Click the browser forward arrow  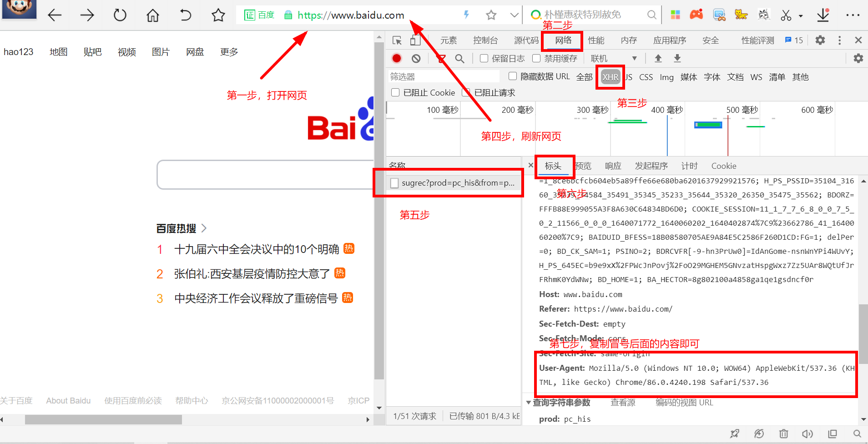(87, 15)
